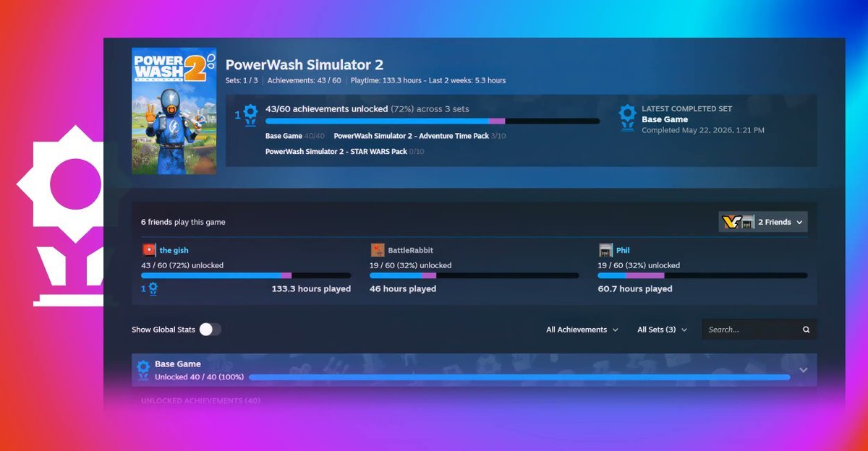This screenshot has height=451, width=868.
Task: Click the gish's red avatar icon
Action: (148, 250)
